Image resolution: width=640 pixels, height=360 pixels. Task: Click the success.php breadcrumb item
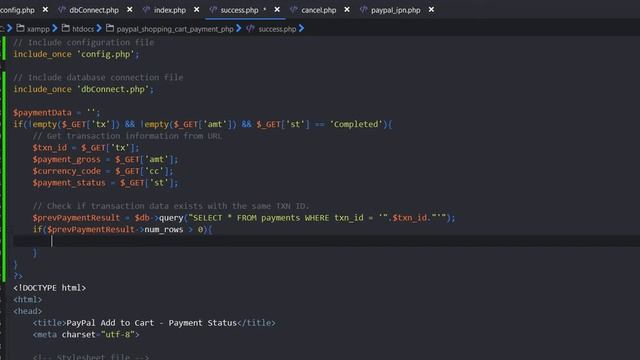pos(277,29)
